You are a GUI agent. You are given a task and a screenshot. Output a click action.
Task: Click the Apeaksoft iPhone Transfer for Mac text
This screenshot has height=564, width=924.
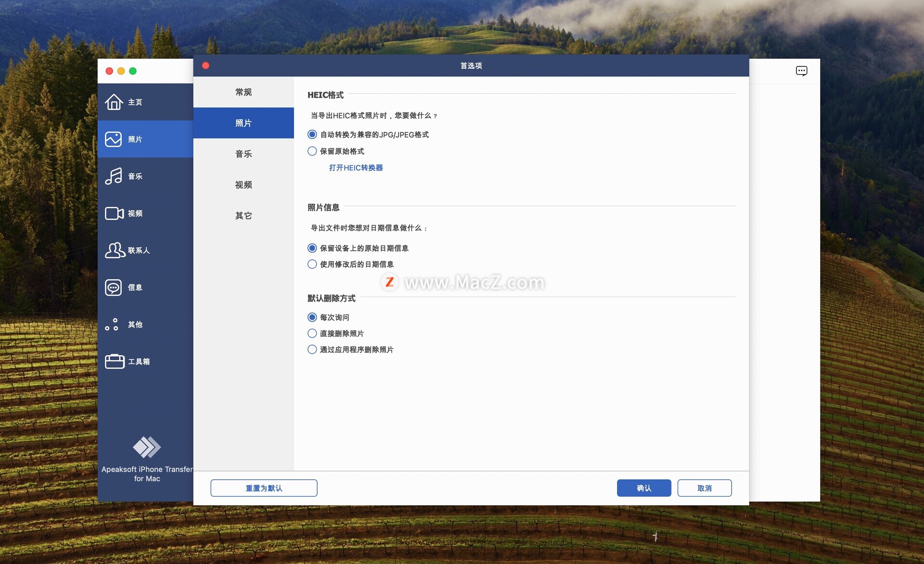147,474
